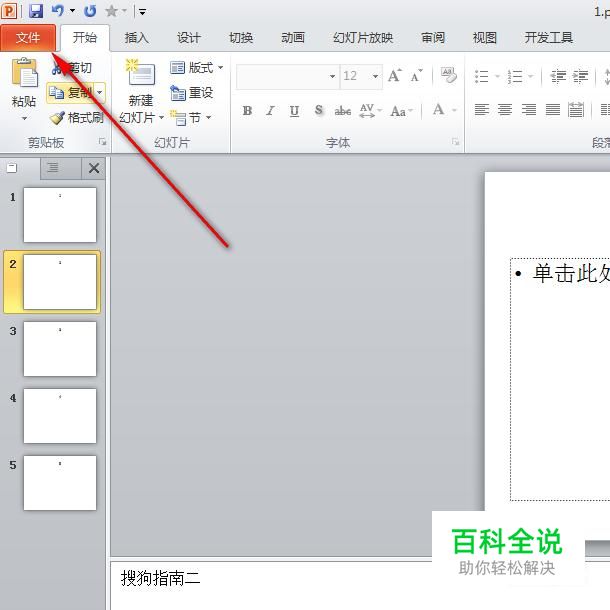Screen dimensions: 610x610
Task: Toggle Italic formatting
Action: click(270, 111)
